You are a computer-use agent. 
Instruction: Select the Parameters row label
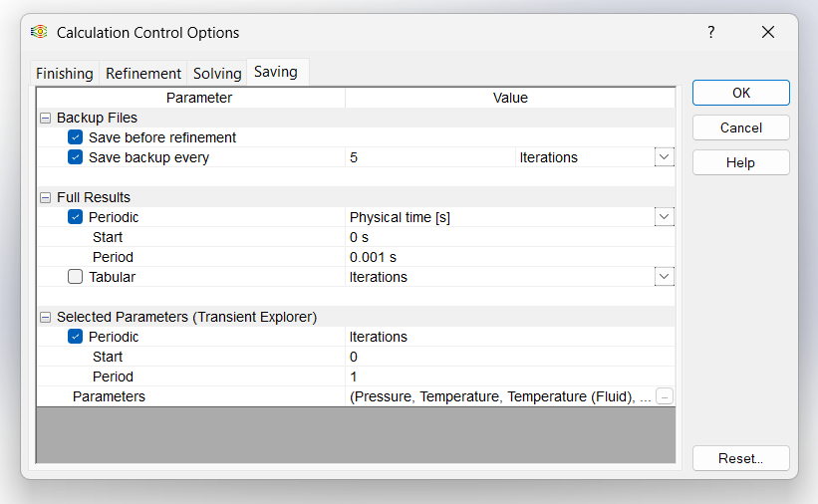(x=109, y=396)
